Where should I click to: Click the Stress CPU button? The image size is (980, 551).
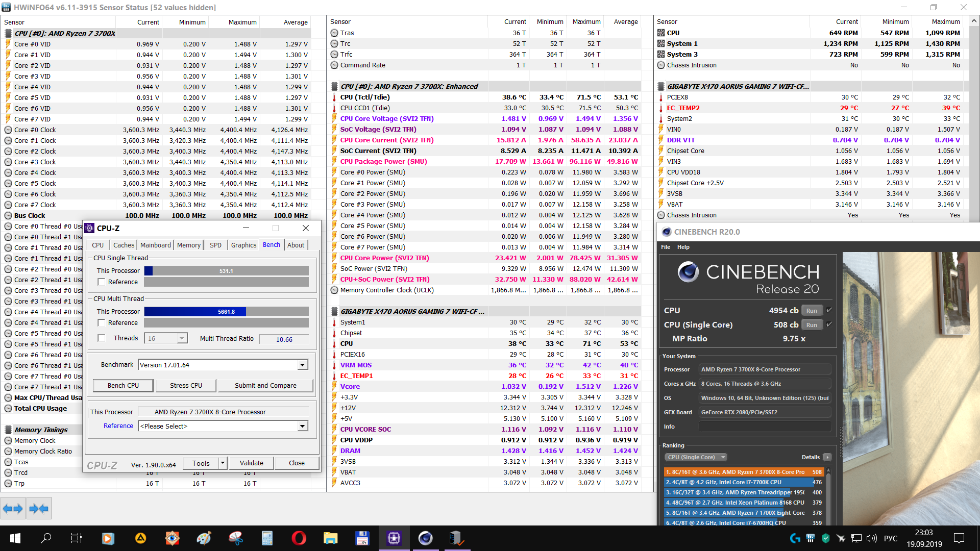click(186, 386)
